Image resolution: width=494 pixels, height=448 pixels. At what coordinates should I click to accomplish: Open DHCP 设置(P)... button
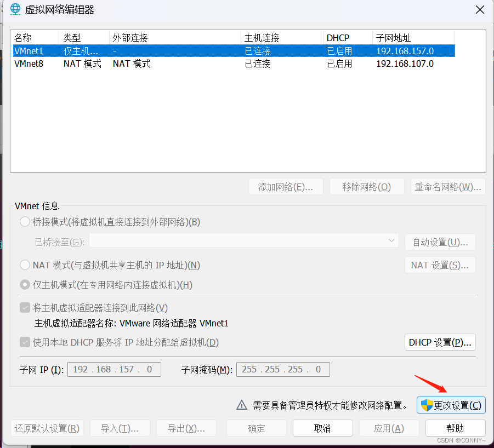440,342
